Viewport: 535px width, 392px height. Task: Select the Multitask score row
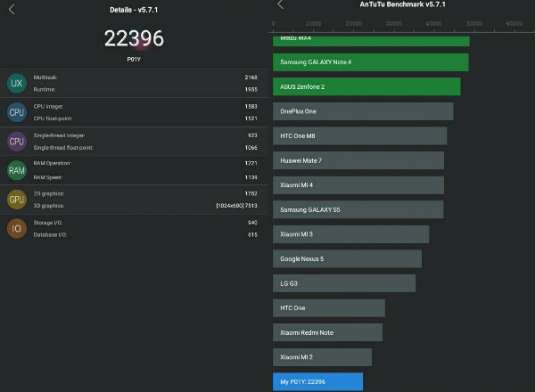(145, 78)
